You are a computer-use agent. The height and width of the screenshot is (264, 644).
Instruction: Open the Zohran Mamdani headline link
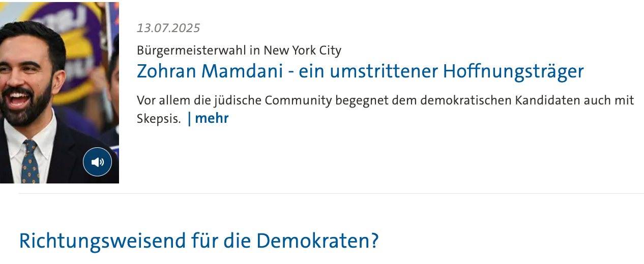tap(360, 71)
